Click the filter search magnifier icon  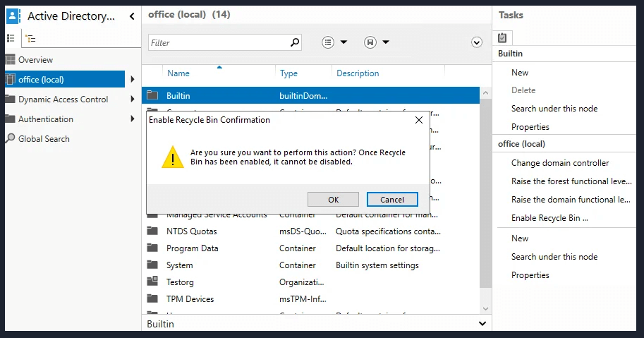click(295, 42)
